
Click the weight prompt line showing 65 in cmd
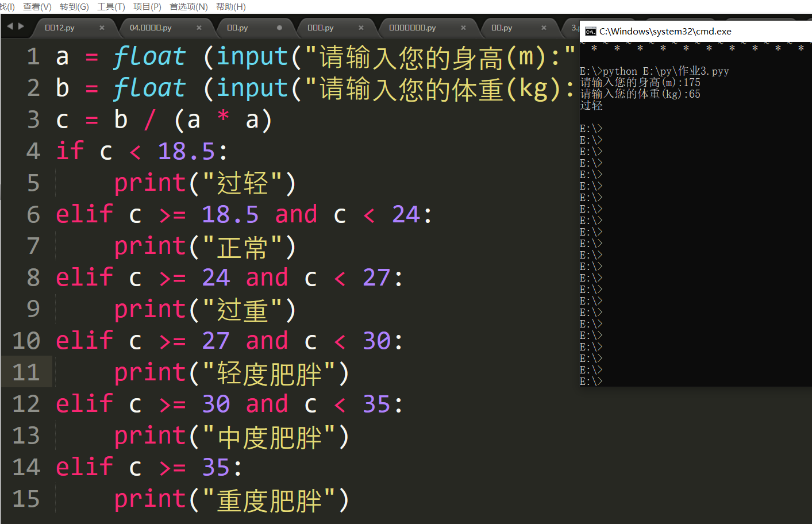pyautogui.click(x=640, y=94)
